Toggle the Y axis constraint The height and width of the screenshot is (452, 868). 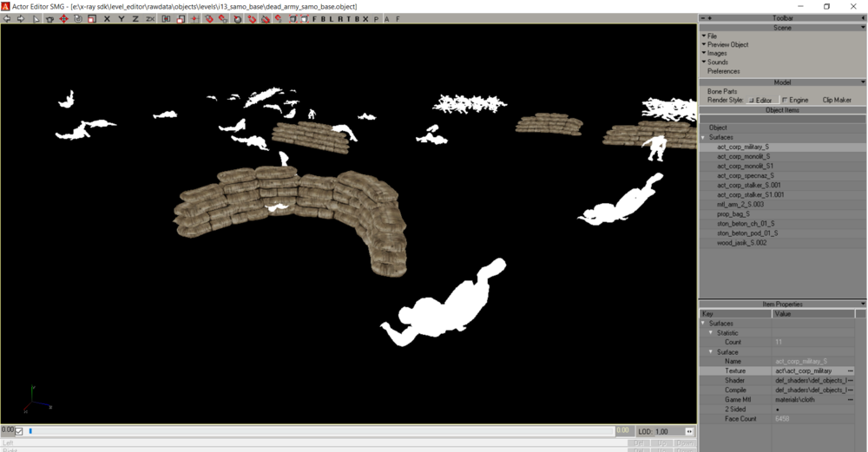coord(122,19)
